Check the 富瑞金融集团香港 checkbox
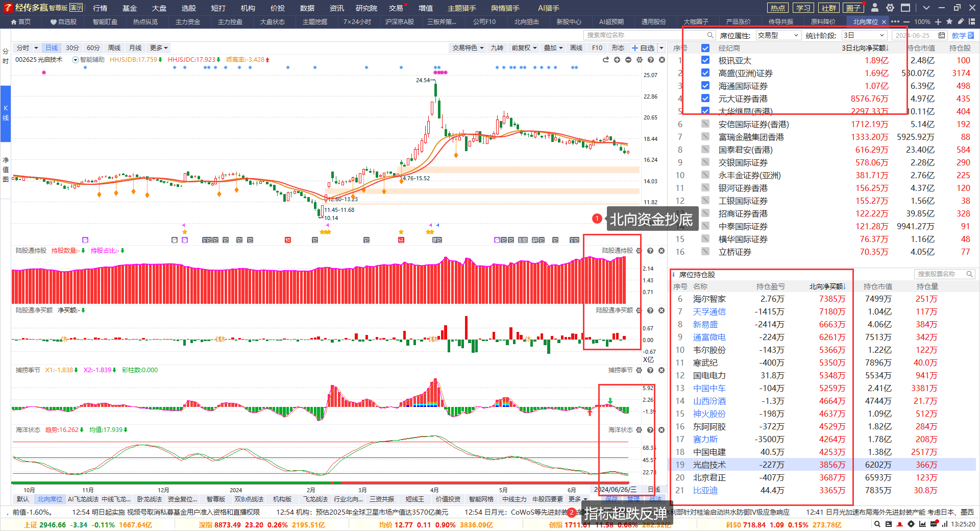Screen dimensions: 980x531 (705, 137)
